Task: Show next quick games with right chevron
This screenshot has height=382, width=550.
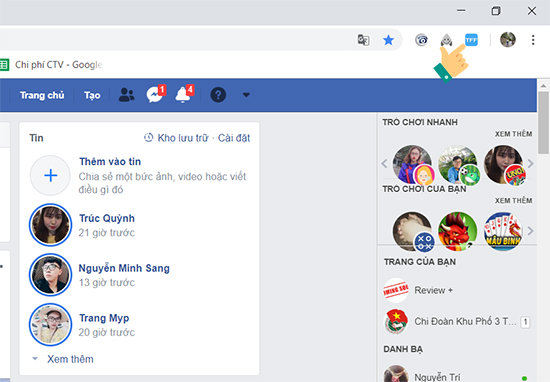Action: (x=530, y=163)
